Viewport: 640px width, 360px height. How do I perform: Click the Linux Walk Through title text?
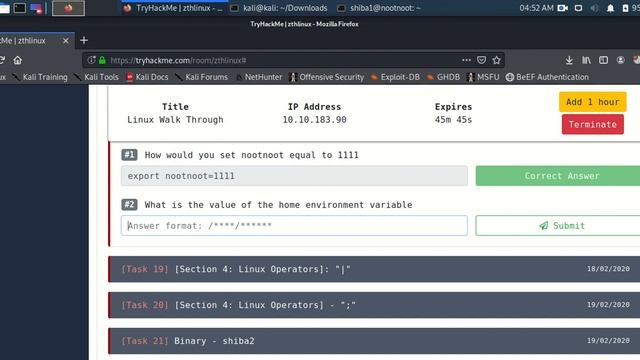(x=175, y=120)
